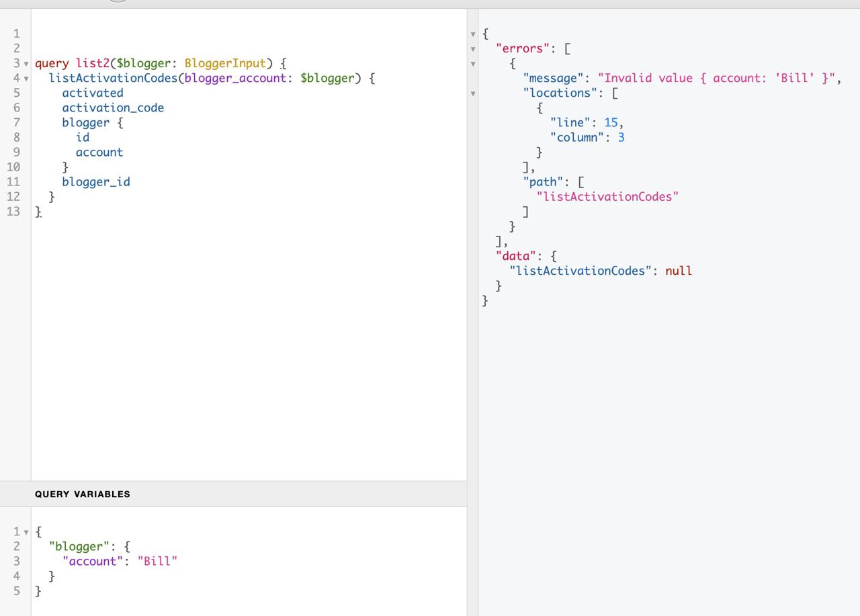Place cursor after closing brace on line 13

[42, 211]
